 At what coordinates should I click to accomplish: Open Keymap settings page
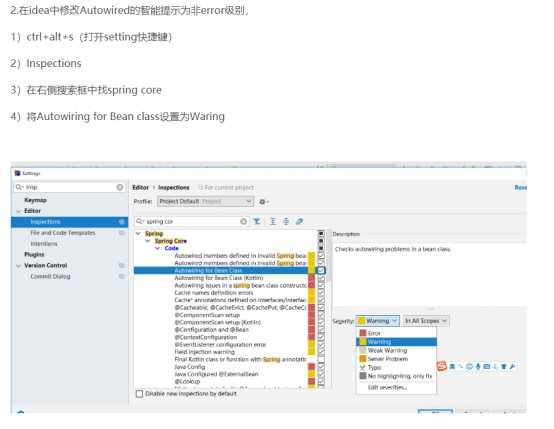35,200
